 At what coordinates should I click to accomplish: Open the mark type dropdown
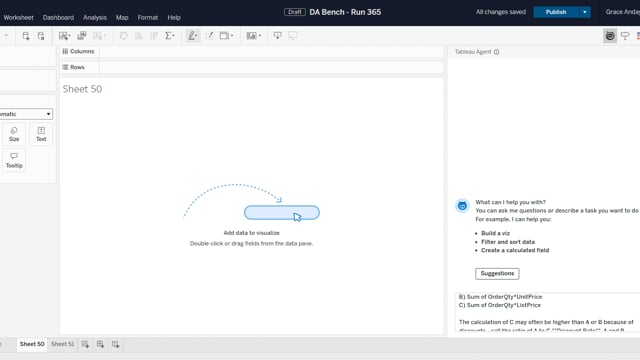pos(25,114)
